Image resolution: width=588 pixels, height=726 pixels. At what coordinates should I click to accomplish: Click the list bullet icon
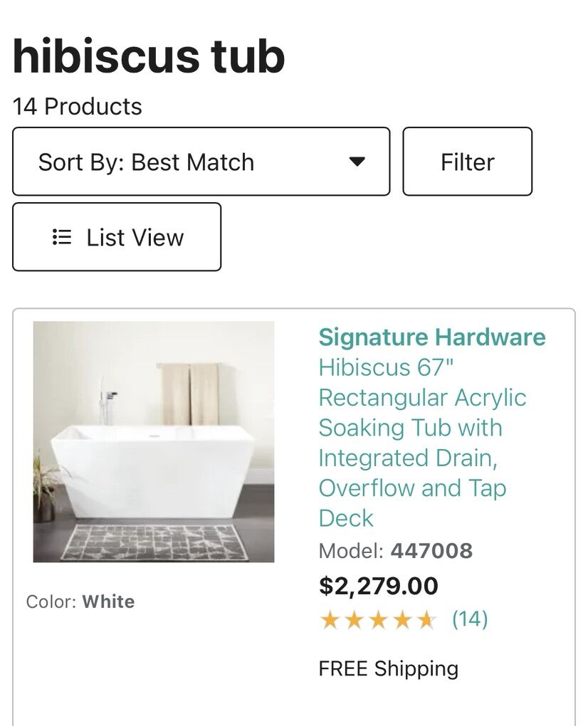tap(62, 237)
